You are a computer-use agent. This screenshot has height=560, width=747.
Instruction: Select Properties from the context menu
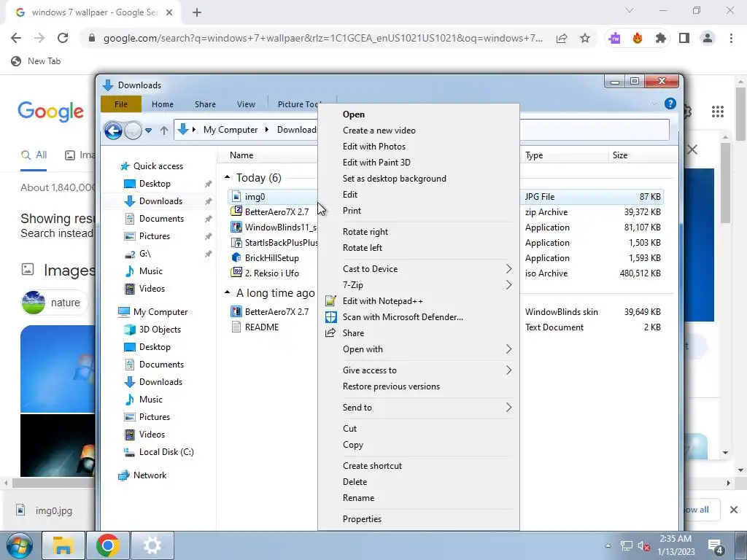(x=362, y=519)
